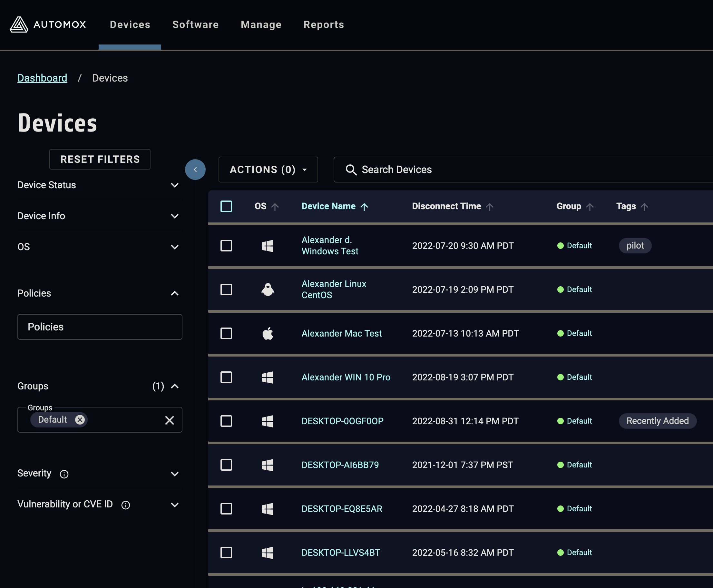Image resolution: width=713 pixels, height=588 pixels.
Task: Click Apple icon for Alexander Mac Test
Action: [268, 333]
